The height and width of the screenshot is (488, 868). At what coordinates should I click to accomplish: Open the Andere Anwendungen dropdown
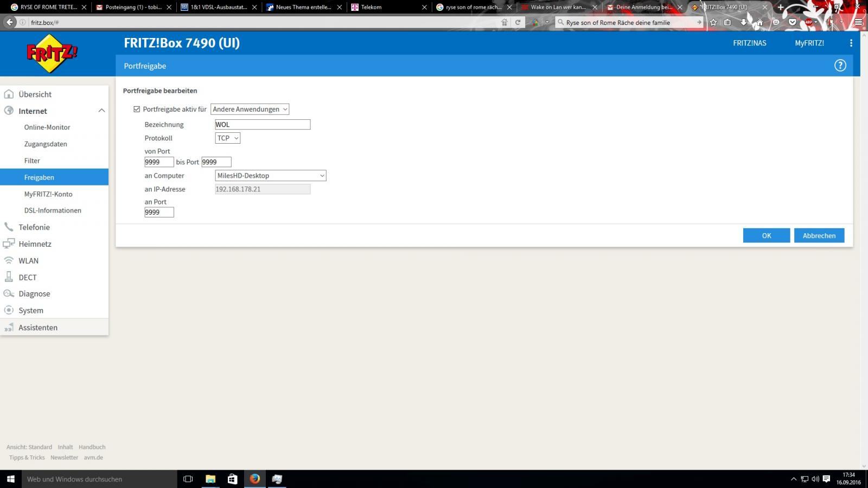coord(250,109)
